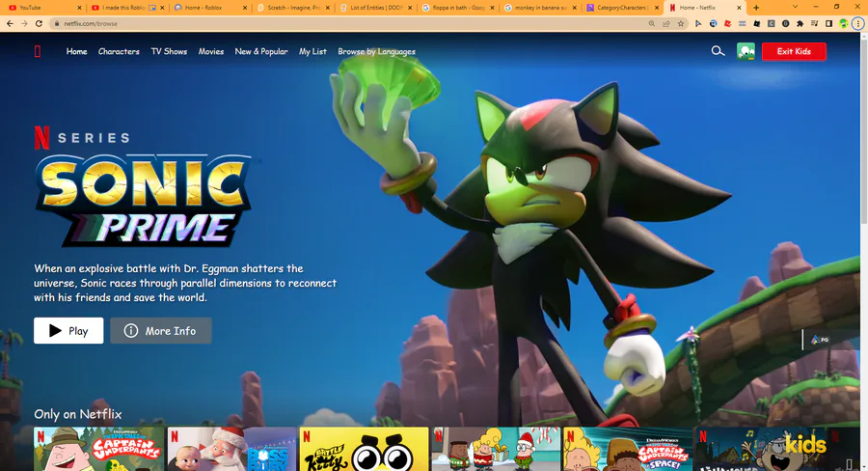Switch to the List of Entities tab
Viewport: 868px width, 471px height.
point(375,8)
